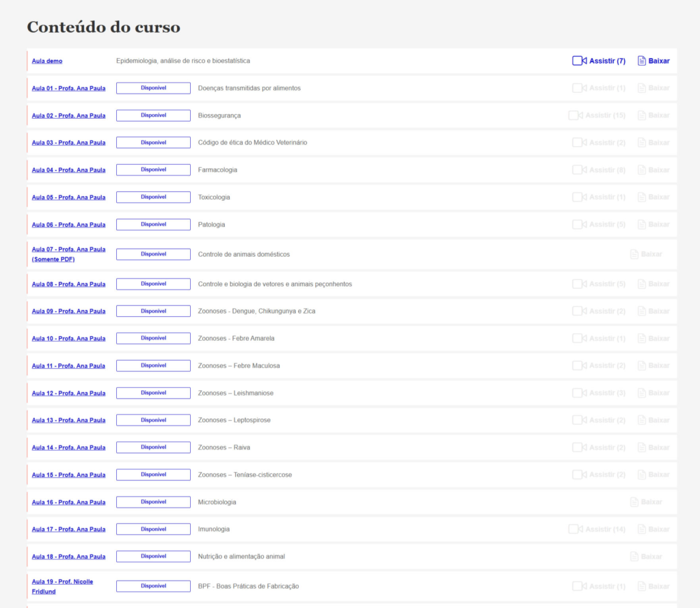Click the video icon in the Zoonoses – Raiva row
The height and width of the screenshot is (608, 700).
pos(578,447)
